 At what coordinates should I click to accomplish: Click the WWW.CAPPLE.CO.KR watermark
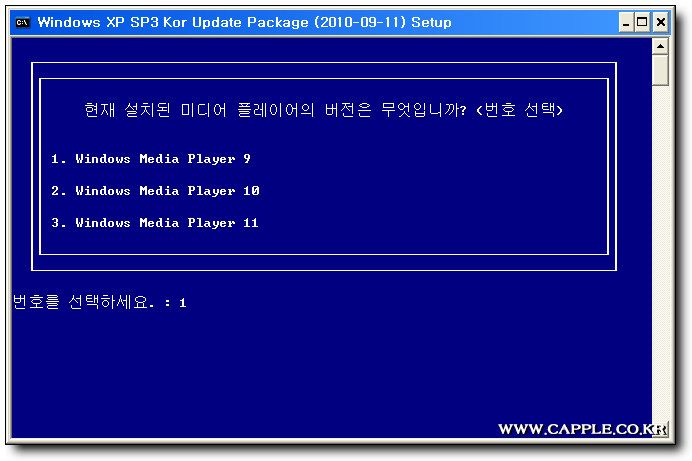[x=582, y=429]
